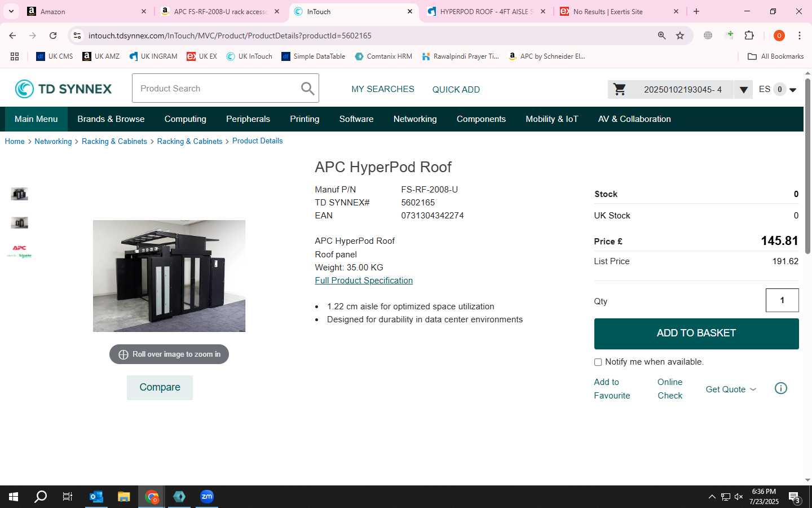Click the MY SEARCHES link

point(383,89)
